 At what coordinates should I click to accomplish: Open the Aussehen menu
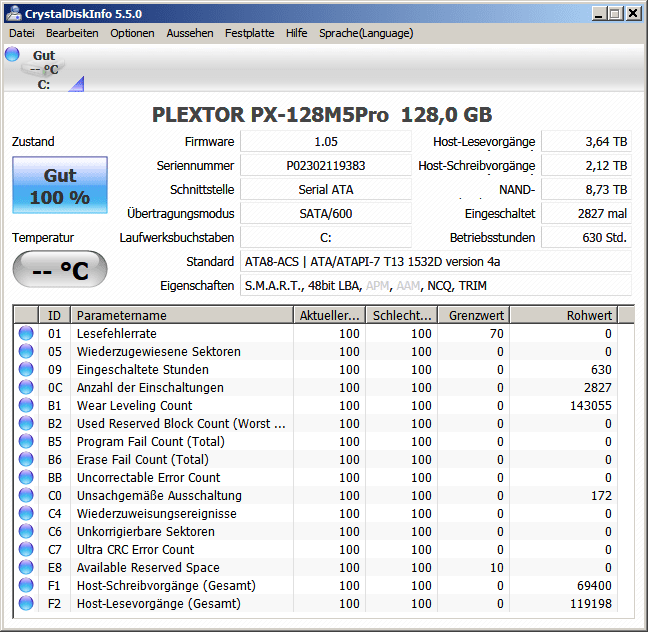point(190,33)
